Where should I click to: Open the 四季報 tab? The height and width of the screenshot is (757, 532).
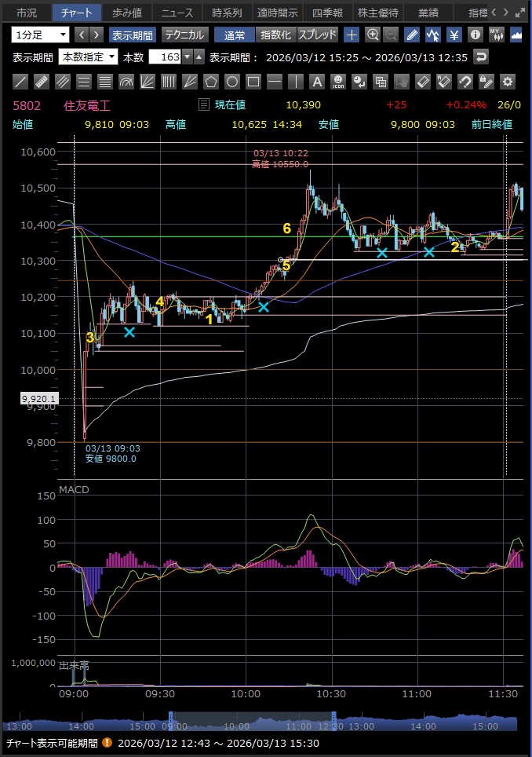pyautogui.click(x=326, y=13)
